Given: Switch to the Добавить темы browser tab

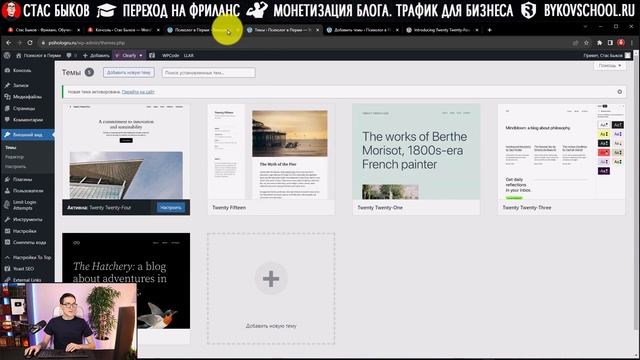Looking at the screenshot, I should click(x=362, y=30).
